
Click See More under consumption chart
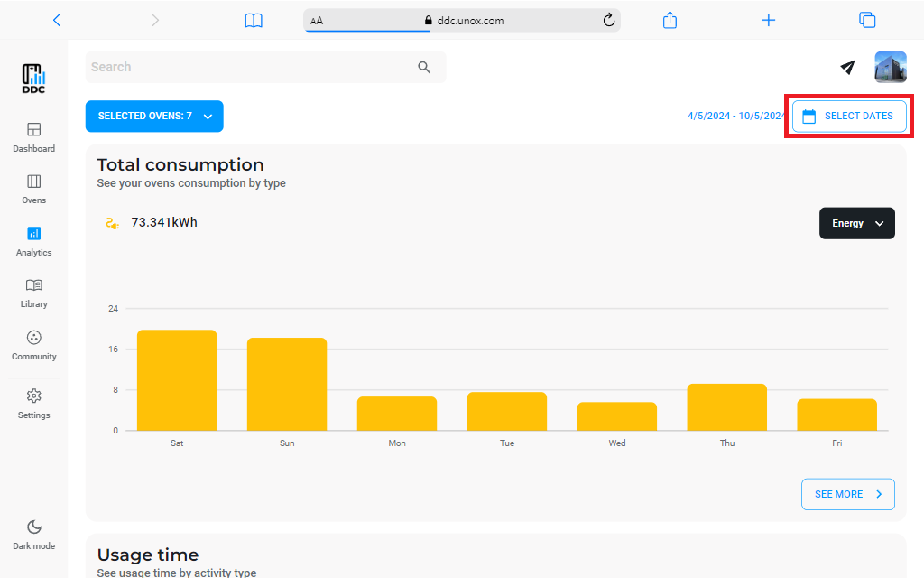(847, 494)
